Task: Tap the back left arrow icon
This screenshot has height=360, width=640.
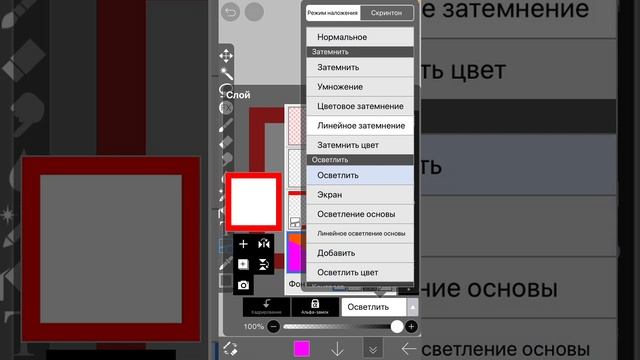Action: point(408,349)
